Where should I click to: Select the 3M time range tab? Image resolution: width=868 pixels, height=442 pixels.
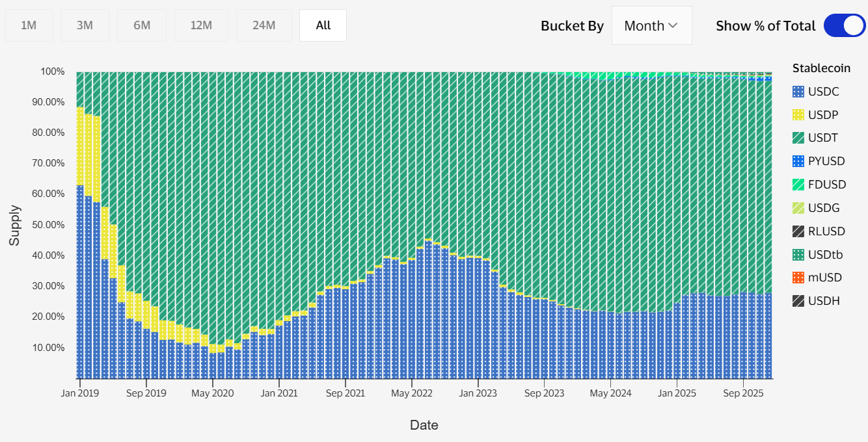coord(85,25)
